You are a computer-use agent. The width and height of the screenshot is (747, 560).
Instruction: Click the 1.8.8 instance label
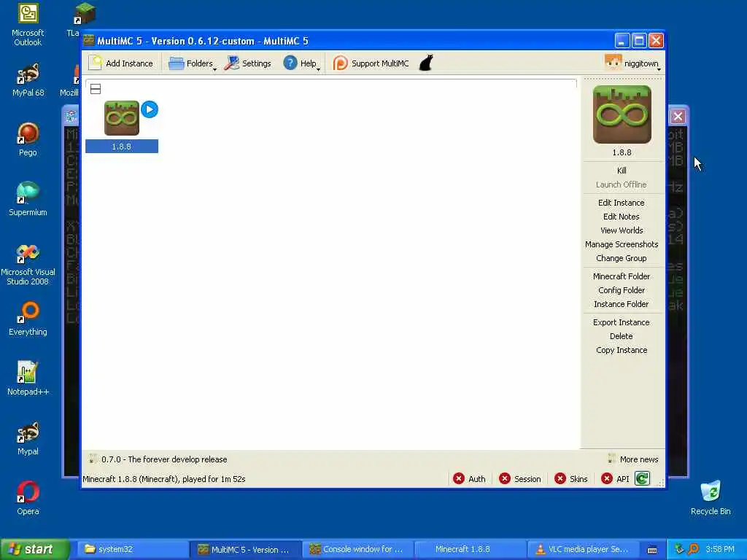click(x=122, y=146)
